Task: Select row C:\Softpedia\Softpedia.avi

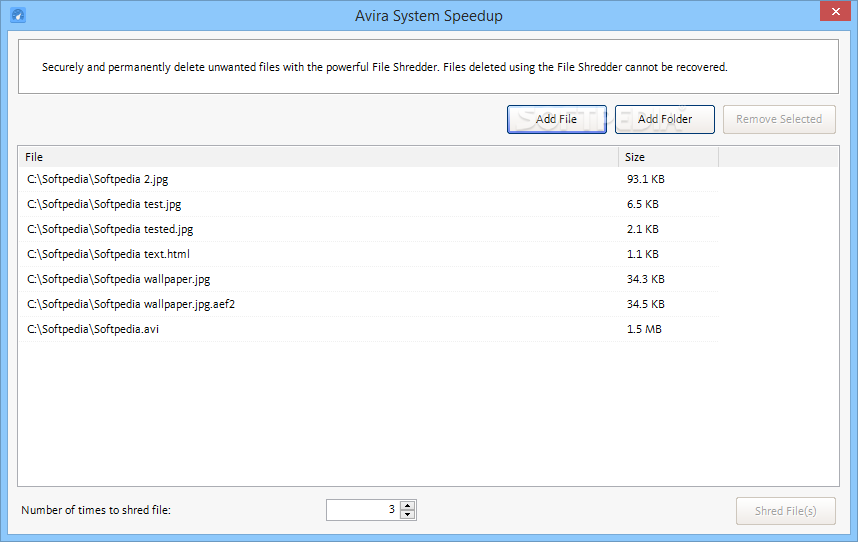Action: click(x=369, y=329)
